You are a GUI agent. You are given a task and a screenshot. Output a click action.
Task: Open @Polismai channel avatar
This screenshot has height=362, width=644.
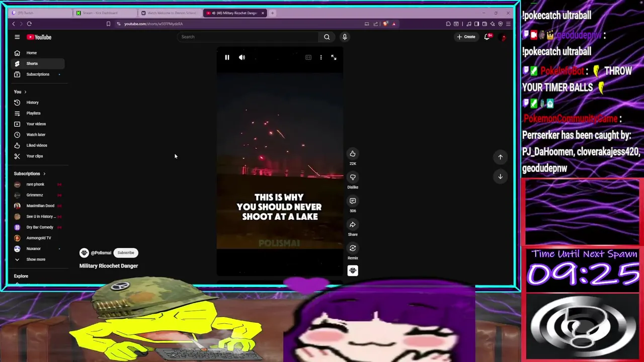pyautogui.click(x=84, y=253)
